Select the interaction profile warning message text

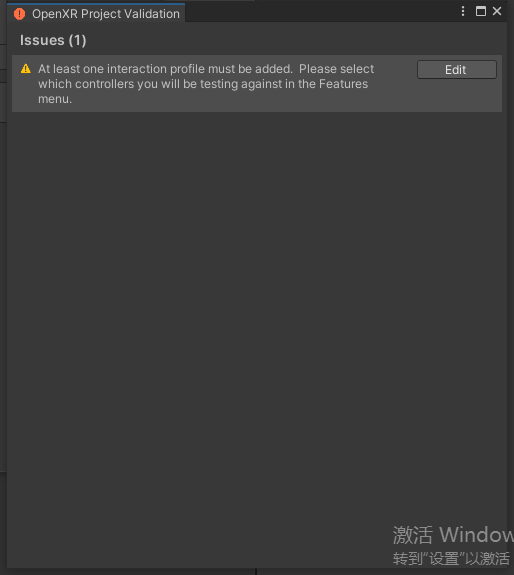[x=206, y=84]
